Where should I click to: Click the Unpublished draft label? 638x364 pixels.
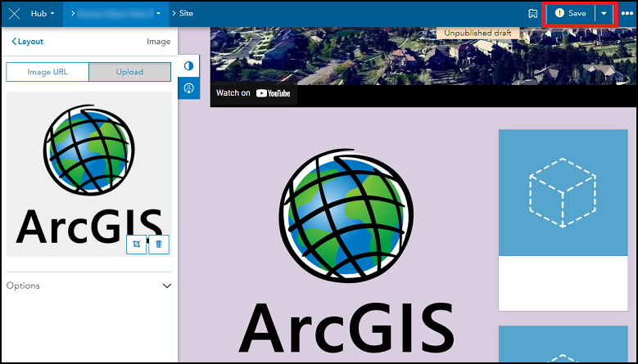(477, 34)
